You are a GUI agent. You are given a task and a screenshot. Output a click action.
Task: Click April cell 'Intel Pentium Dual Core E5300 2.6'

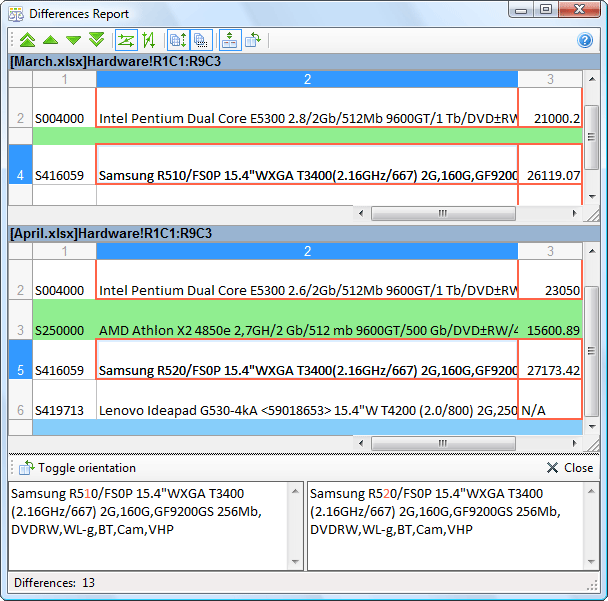pyautogui.click(x=307, y=280)
